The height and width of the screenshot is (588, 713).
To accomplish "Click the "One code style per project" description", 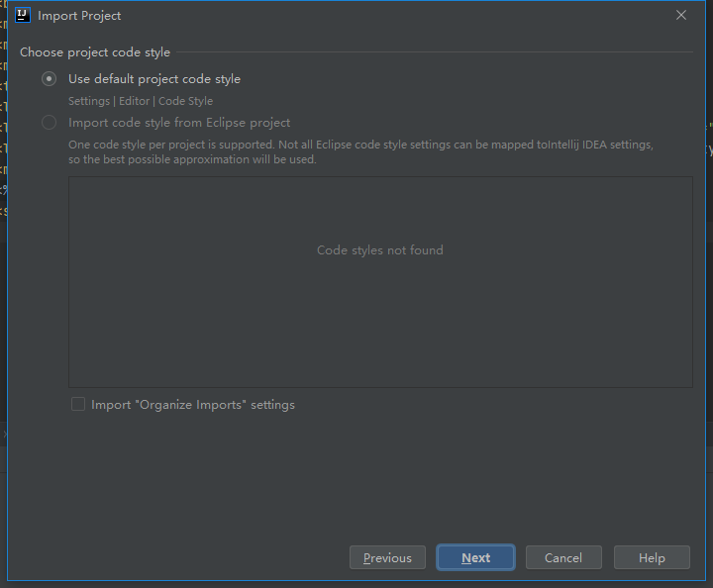I will point(360,151).
